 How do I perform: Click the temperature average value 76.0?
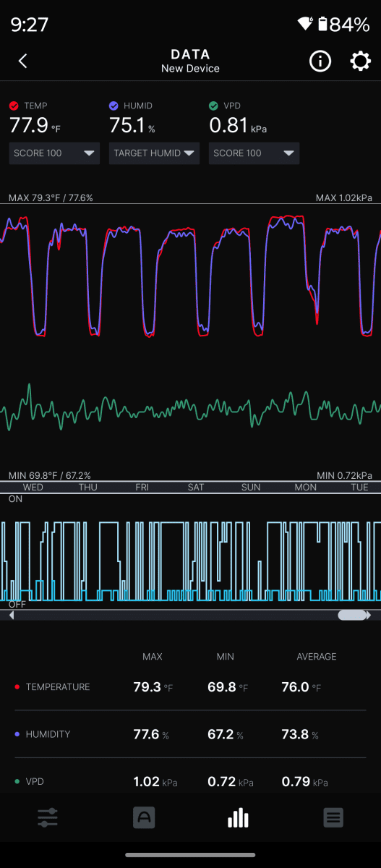pos(295,687)
